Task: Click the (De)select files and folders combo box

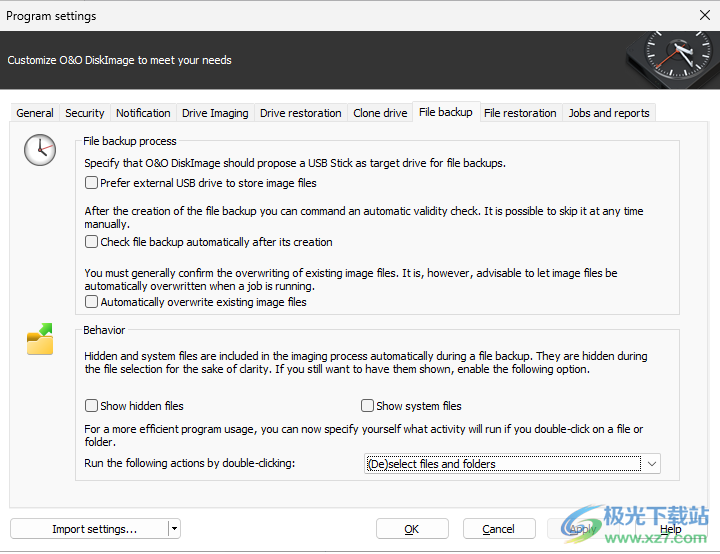Action: coord(502,464)
